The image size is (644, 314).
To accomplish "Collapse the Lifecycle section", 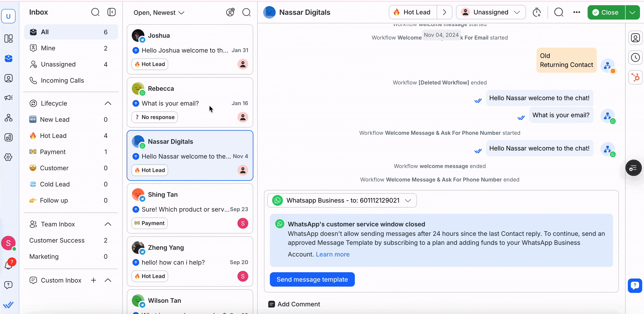I will click(x=108, y=103).
